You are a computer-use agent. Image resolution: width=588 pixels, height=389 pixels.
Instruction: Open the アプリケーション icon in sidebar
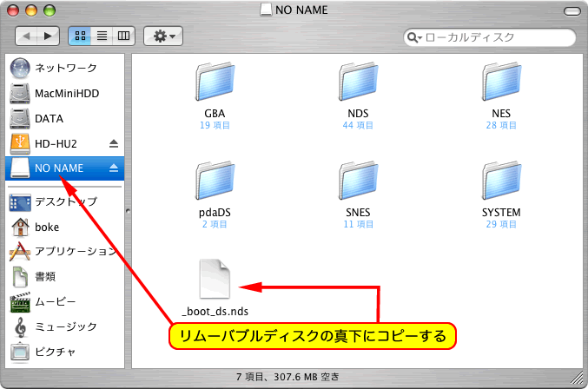(x=20, y=252)
